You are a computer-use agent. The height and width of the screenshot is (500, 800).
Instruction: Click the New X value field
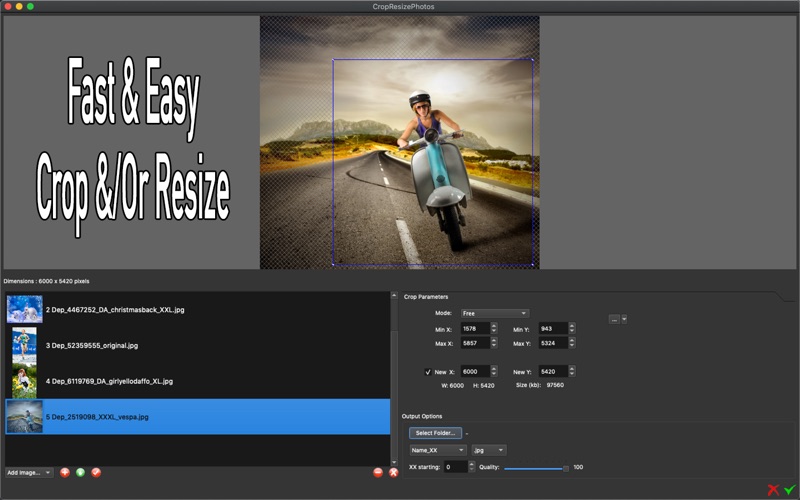pos(475,371)
